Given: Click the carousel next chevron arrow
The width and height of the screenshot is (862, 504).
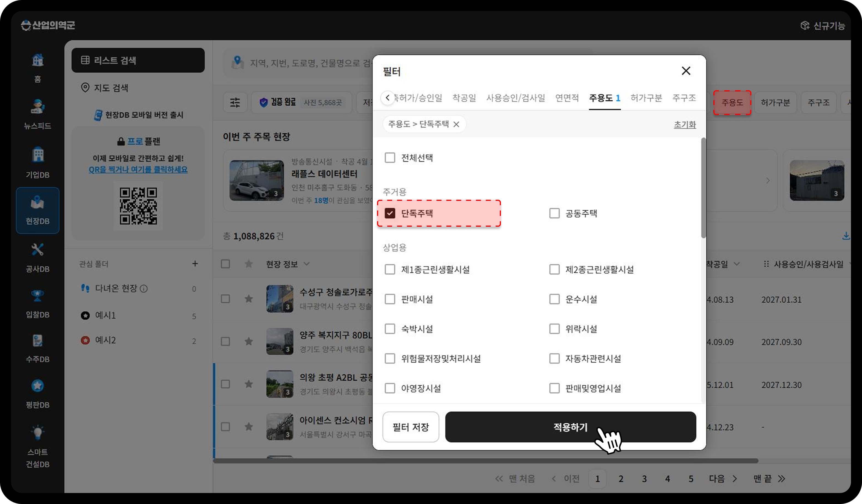Looking at the screenshot, I should point(768,180).
